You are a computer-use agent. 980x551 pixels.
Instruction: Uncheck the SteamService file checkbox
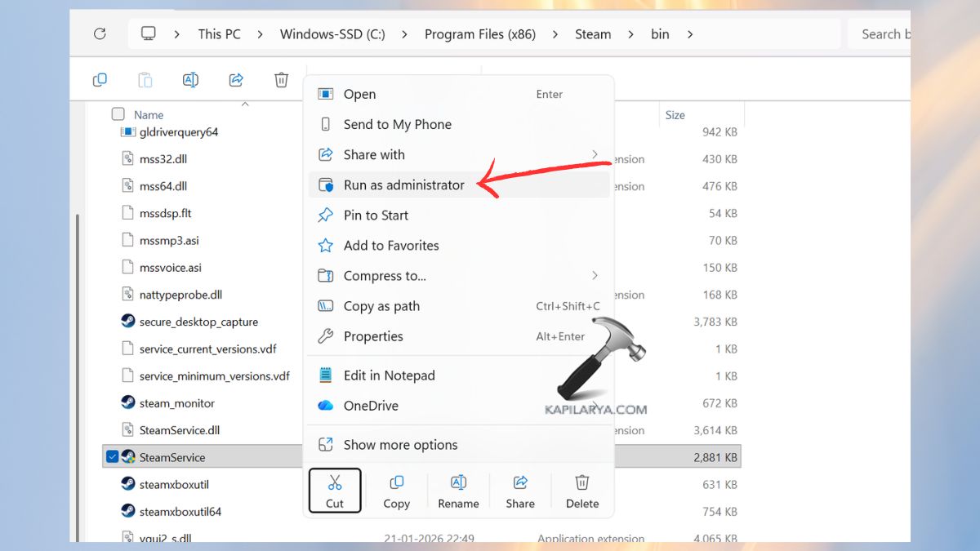point(113,457)
